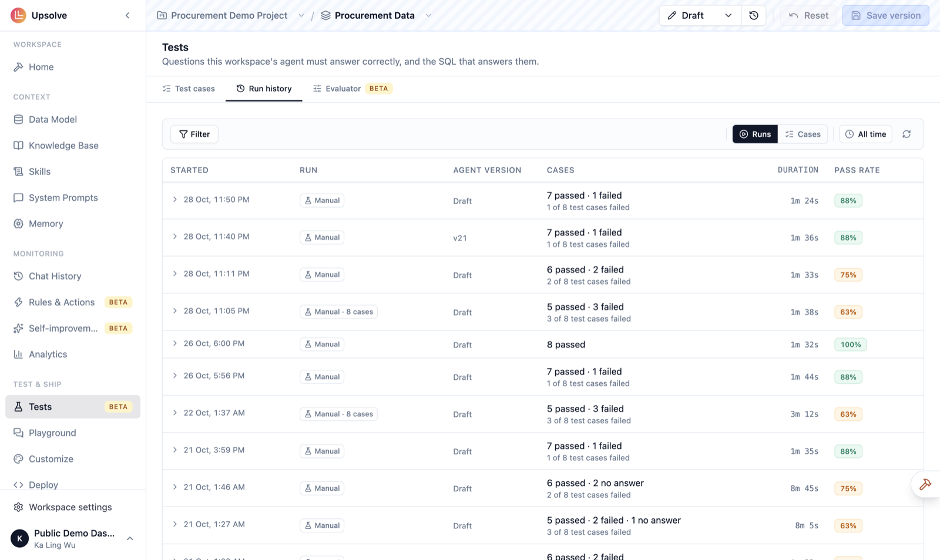Click the Procurement Demo Project folder icon

[162, 15]
